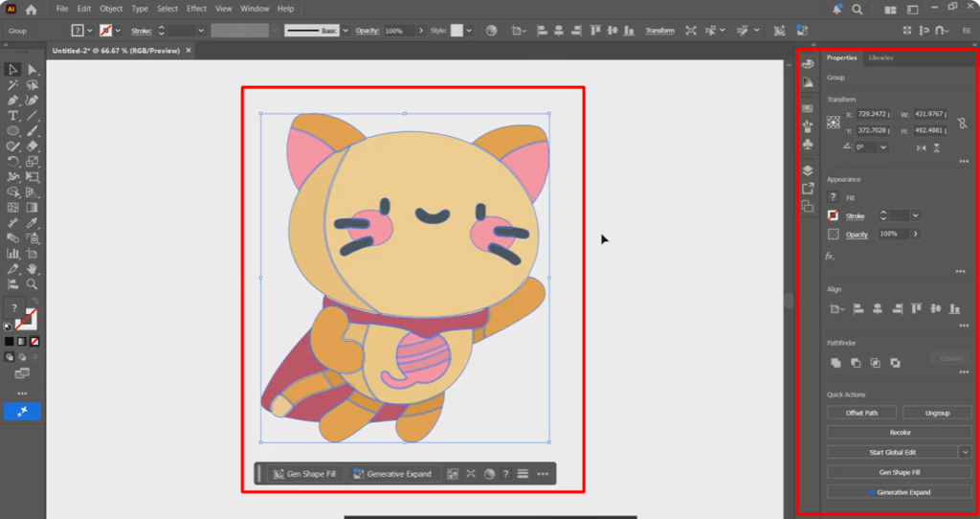Select the Paintbrush tool
980x519 pixels.
[x=32, y=130]
